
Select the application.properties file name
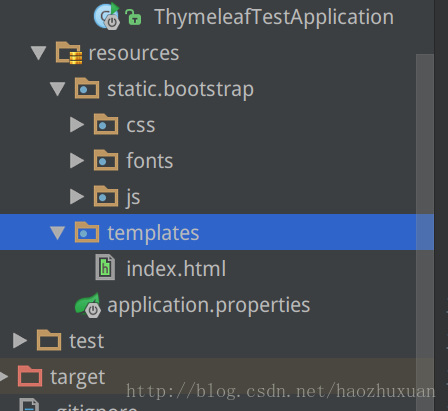[x=209, y=305]
